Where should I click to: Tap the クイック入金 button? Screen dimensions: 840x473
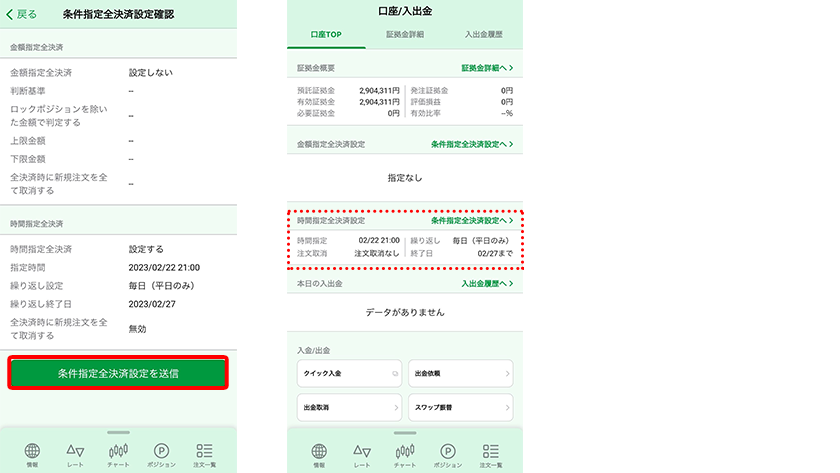(x=349, y=373)
